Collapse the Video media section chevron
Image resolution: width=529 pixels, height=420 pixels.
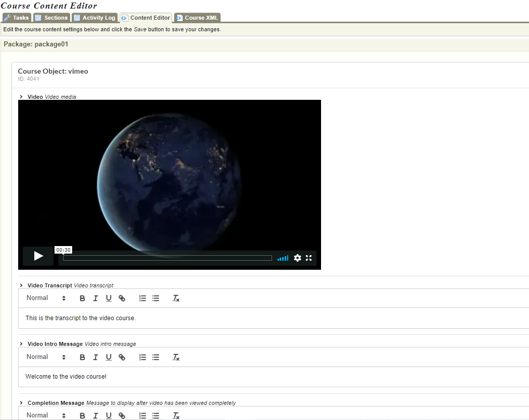pos(21,97)
